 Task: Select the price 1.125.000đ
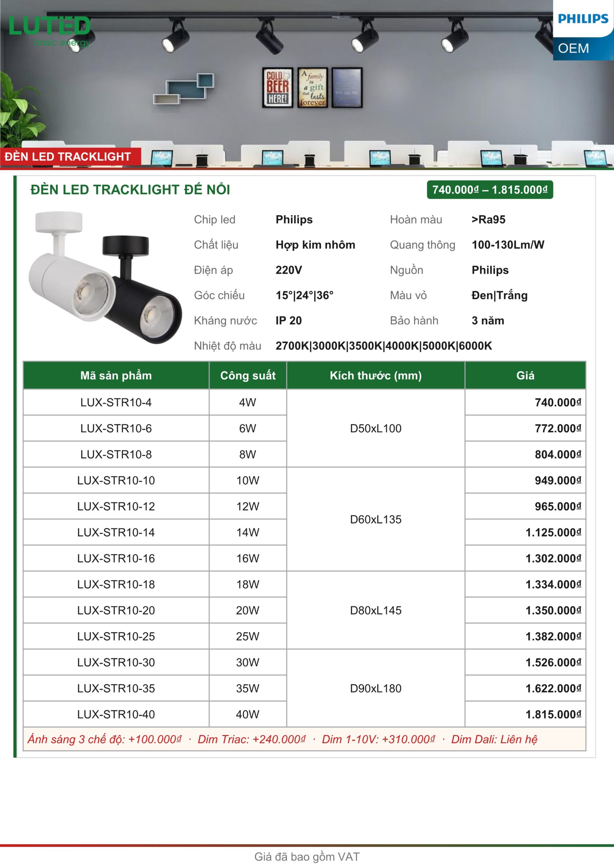pyautogui.click(x=553, y=533)
